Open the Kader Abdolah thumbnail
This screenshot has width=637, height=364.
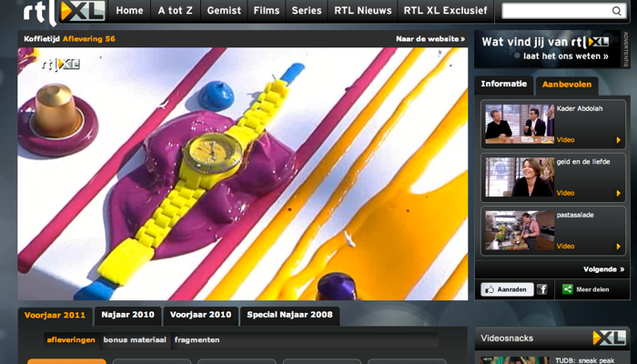[520, 124]
